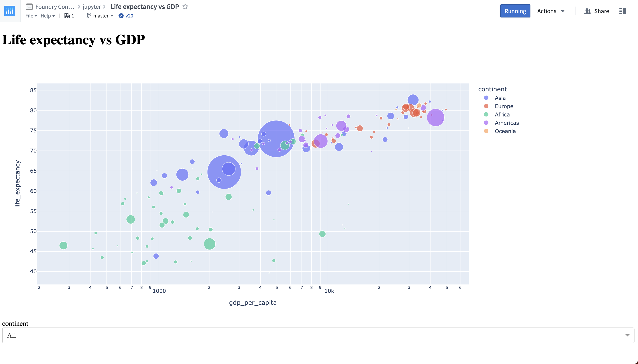Screen dimensions: 638x364
Task: Click the largest Asia bubble near 5000 GDP
Action: [x=276, y=139]
